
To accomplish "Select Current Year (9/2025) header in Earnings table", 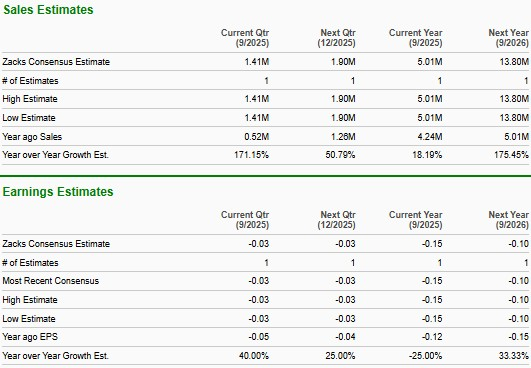I will [x=416, y=220].
